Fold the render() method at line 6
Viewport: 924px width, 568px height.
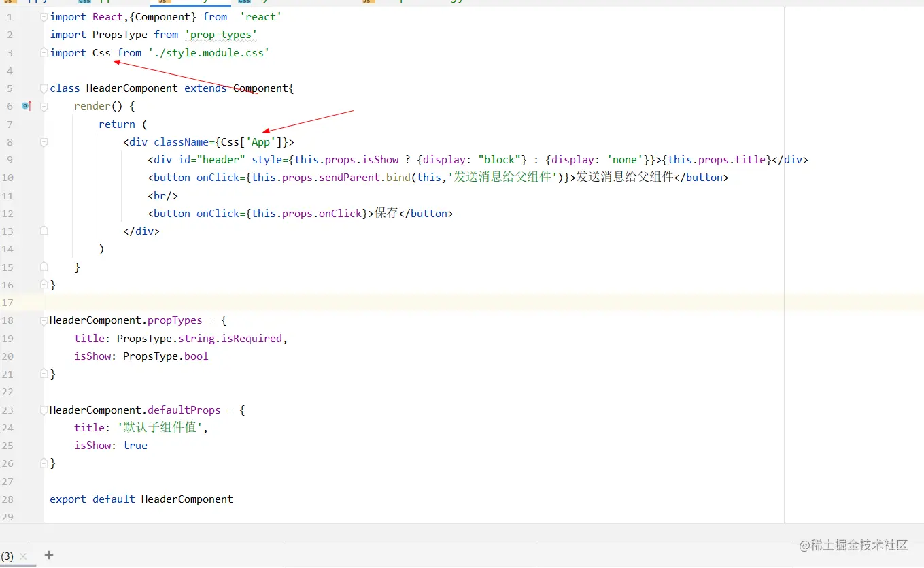click(44, 106)
